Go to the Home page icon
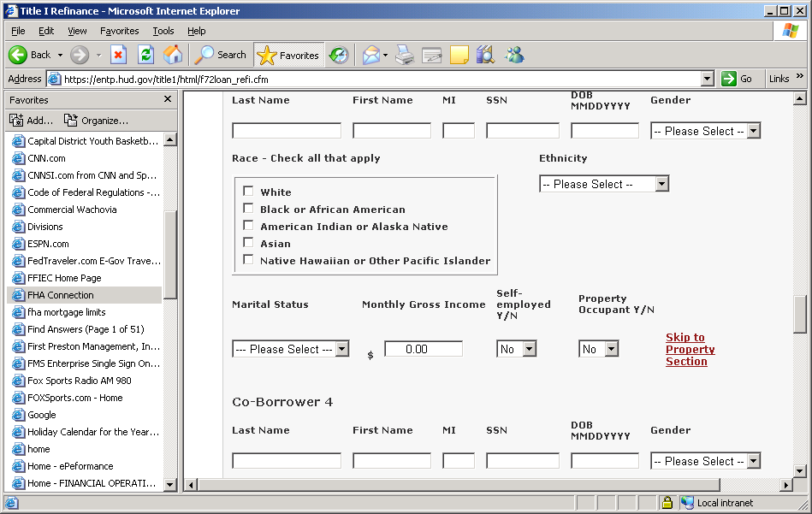Viewport: 812px width, 514px height. click(173, 55)
